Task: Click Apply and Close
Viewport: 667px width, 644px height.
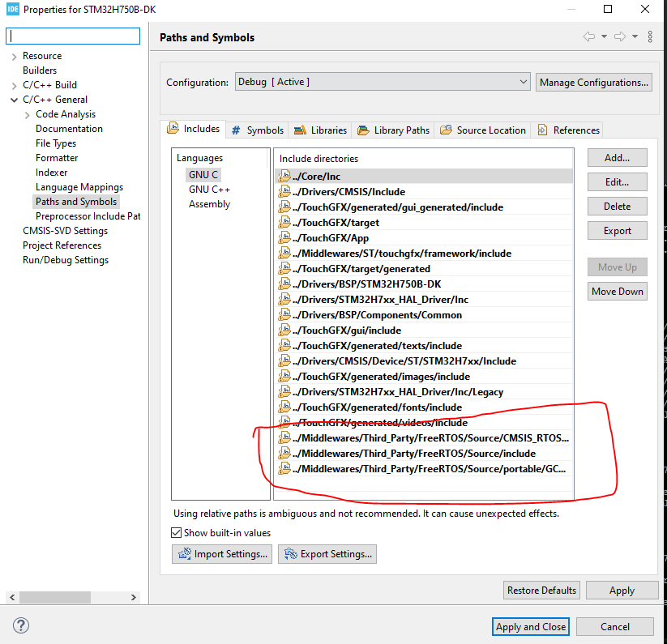Action: (531, 626)
